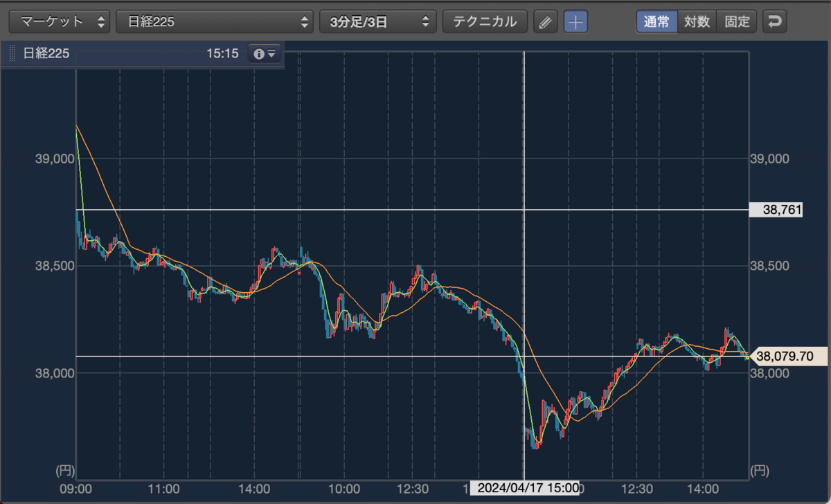The width and height of the screenshot is (831, 504).
Task: Open the 日経225 symbol dropdown
Action: [215, 21]
